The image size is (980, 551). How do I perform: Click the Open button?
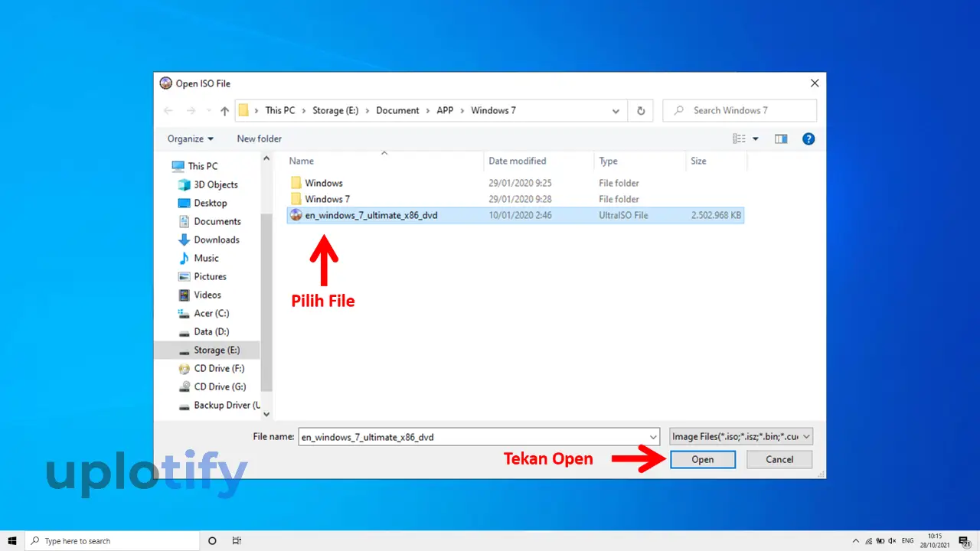[x=702, y=459]
